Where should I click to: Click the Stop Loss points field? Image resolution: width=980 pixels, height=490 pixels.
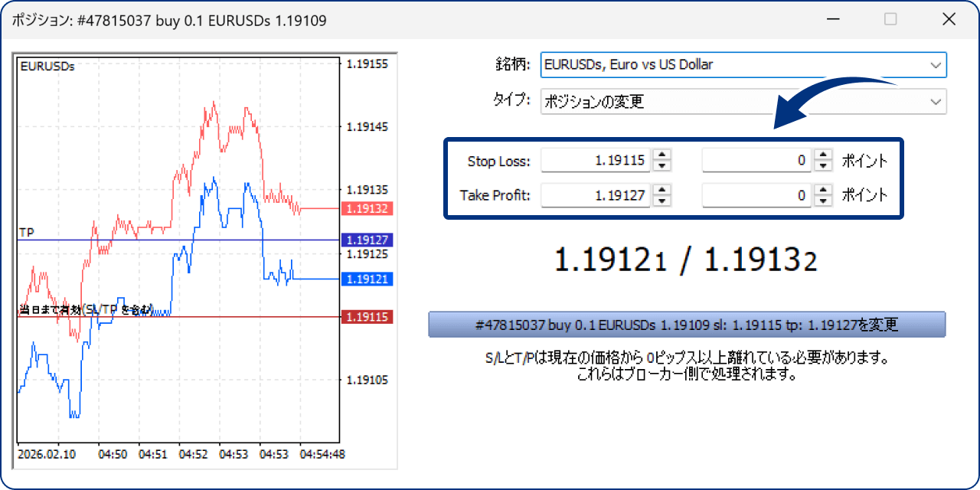(756, 161)
